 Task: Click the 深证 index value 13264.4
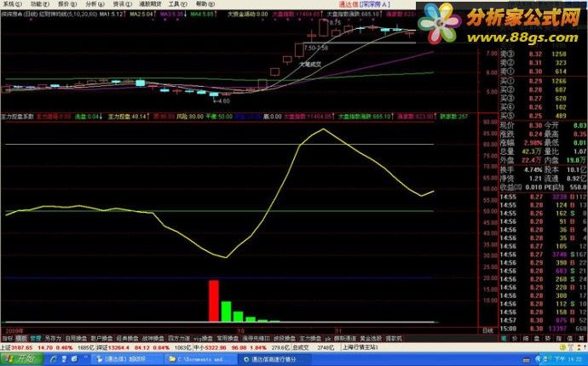pos(118,347)
